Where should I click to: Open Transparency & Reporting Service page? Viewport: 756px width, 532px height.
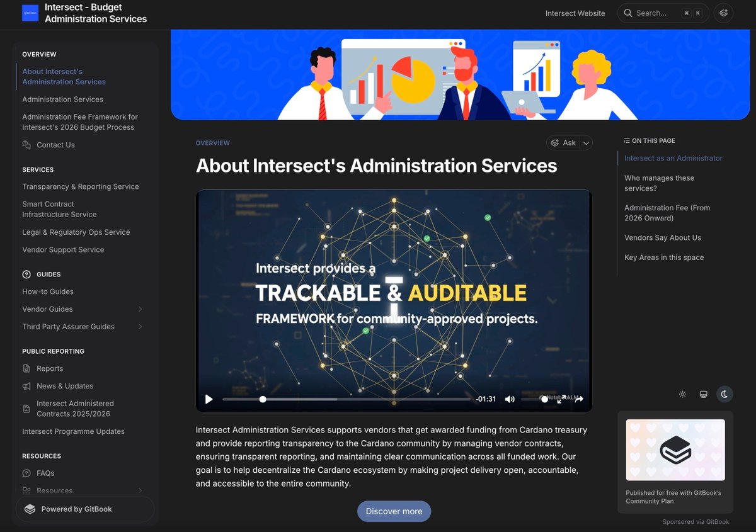point(81,186)
